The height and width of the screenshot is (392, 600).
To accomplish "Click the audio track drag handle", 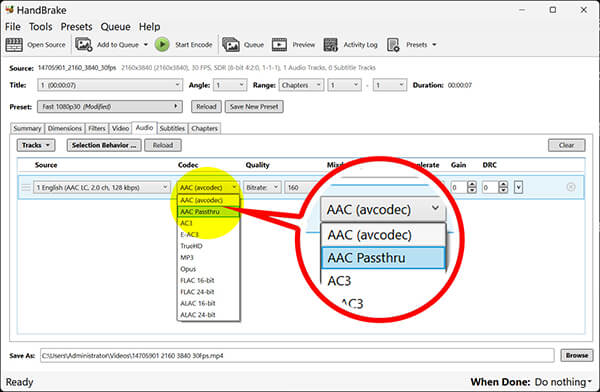I will (26, 188).
